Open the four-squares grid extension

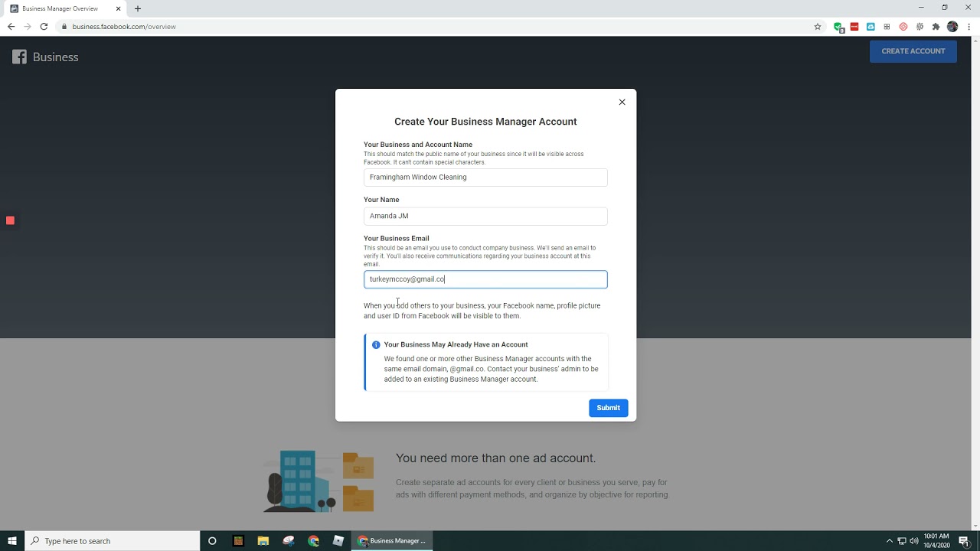[x=887, y=27]
